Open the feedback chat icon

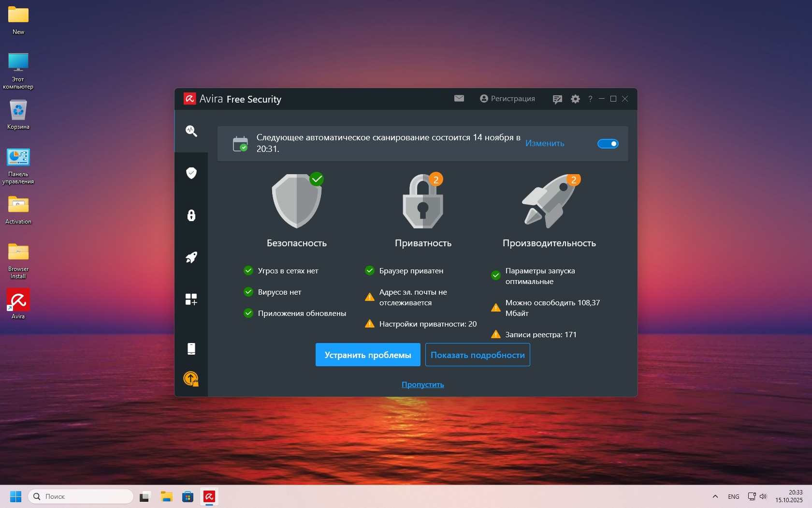(557, 99)
